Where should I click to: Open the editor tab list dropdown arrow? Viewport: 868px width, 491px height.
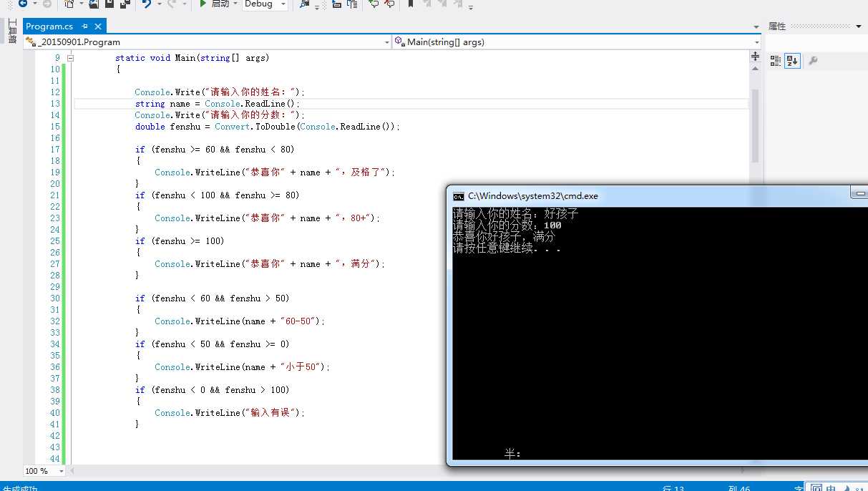[756, 26]
